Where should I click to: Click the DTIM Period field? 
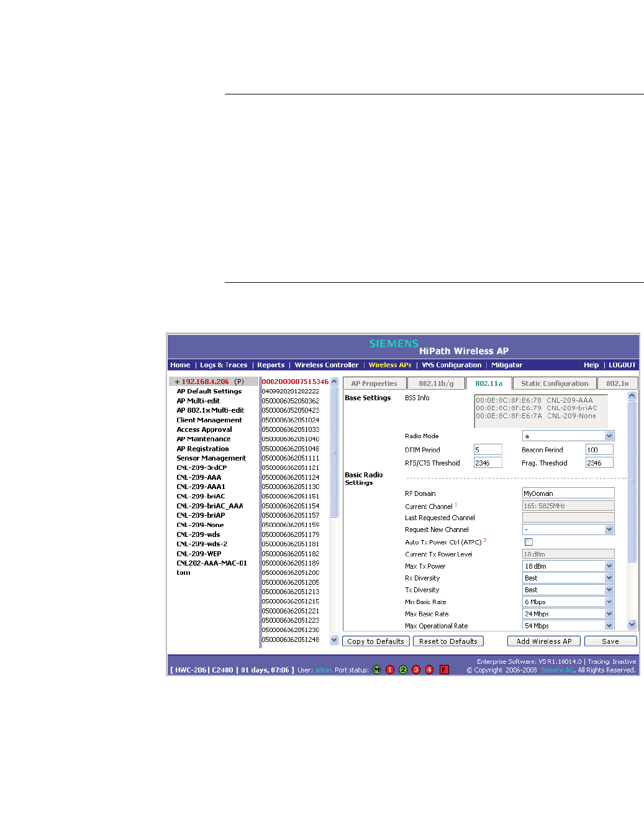point(488,449)
